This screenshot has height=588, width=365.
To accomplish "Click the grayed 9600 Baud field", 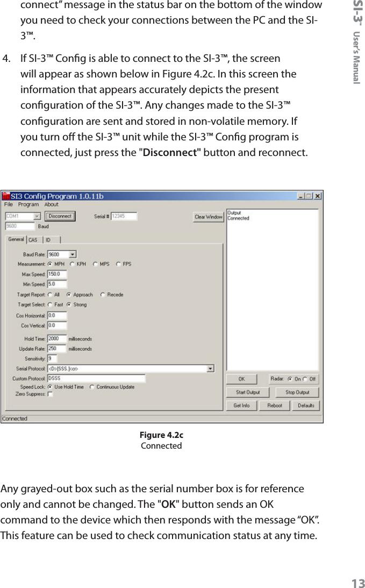I will [x=19, y=226].
